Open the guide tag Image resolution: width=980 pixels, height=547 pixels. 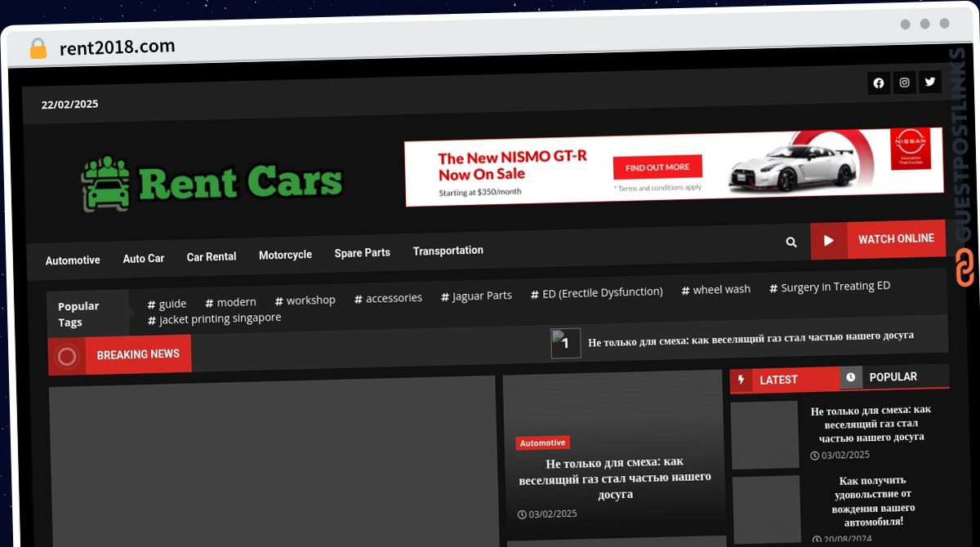pos(167,304)
